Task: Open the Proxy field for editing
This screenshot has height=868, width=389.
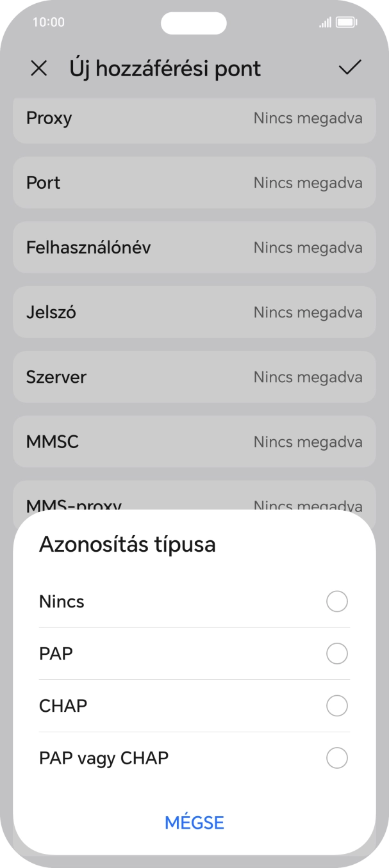Action: click(x=194, y=118)
